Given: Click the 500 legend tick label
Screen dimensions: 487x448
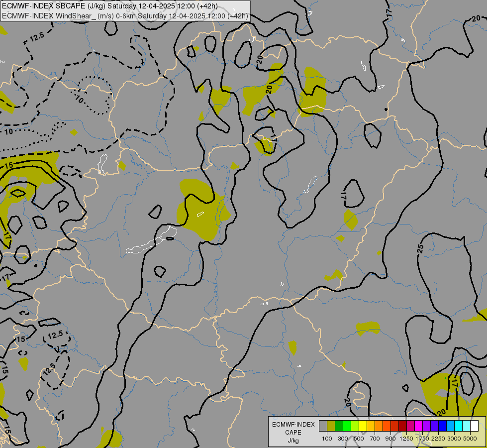Looking at the screenshot, I should coord(359,439).
